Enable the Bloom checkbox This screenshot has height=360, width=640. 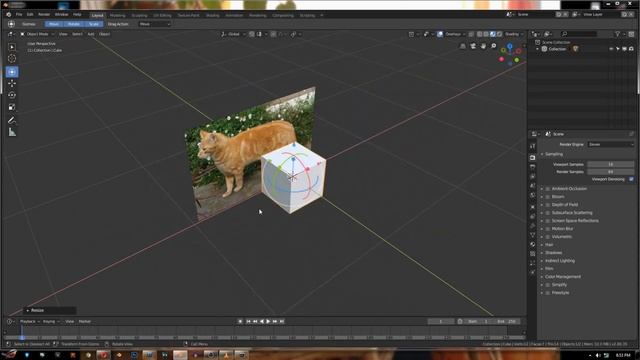[548, 197]
